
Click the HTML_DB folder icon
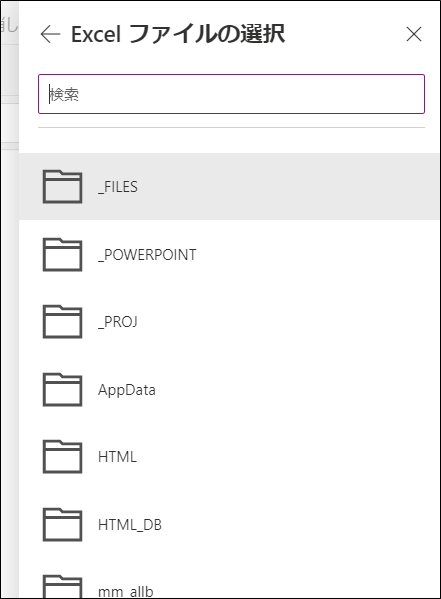click(62, 525)
